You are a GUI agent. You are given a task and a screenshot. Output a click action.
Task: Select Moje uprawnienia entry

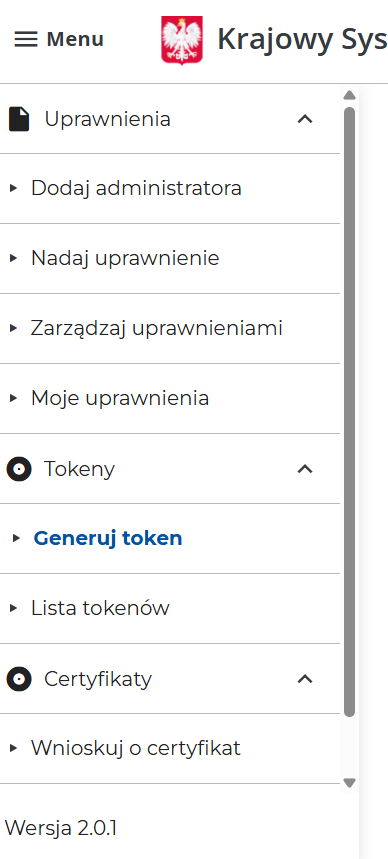pyautogui.click(x=170, y=399)
